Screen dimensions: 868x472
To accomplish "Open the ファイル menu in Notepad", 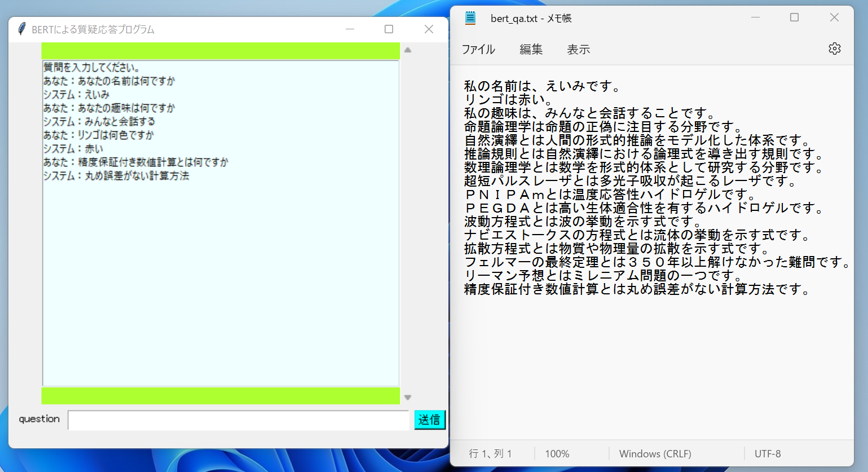I will 478,50.
